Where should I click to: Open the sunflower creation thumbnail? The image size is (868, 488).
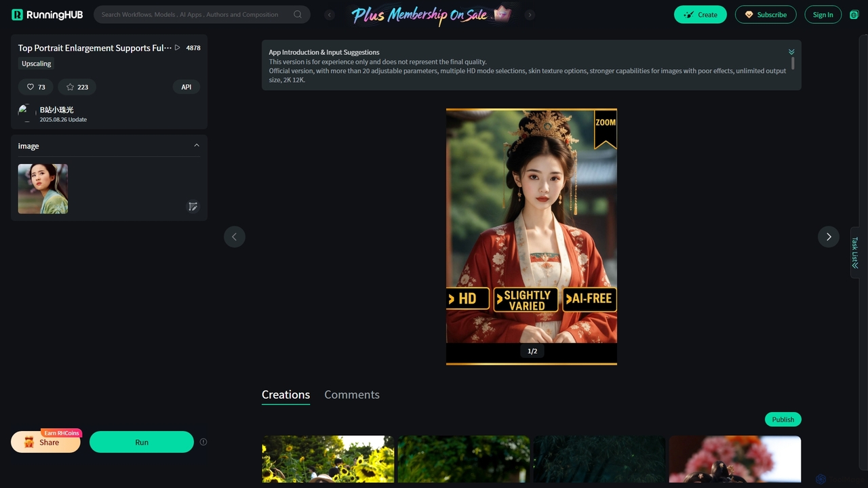[328, 460]
